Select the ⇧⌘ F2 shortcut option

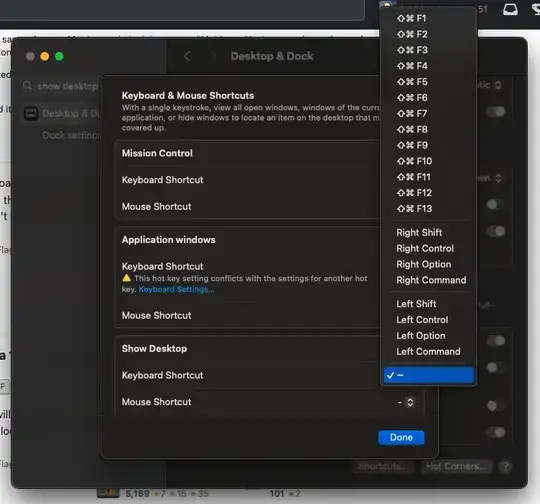coord(429,34)
